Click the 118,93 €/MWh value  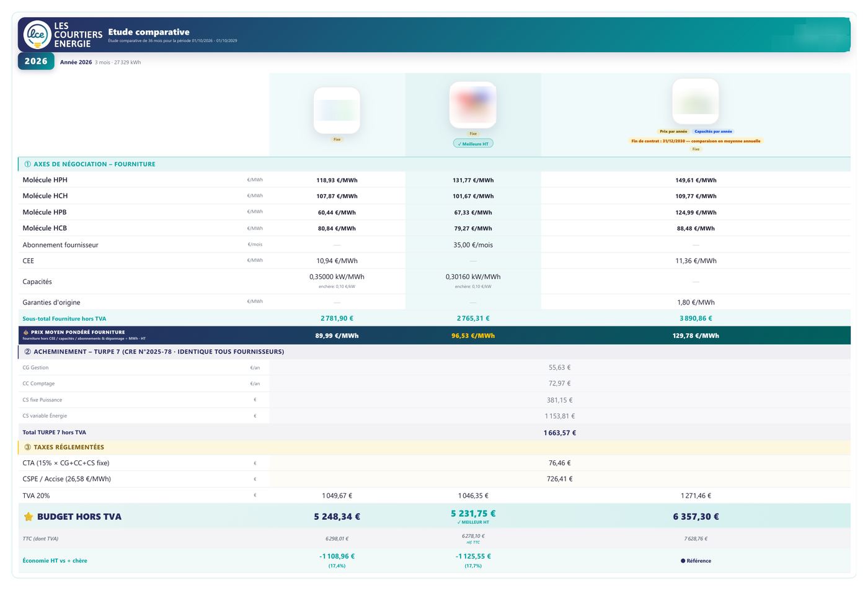point(337,181)
